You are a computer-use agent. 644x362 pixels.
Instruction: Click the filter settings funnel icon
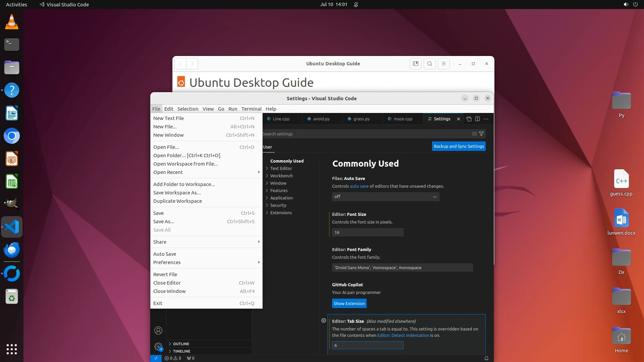click(481, 134)
